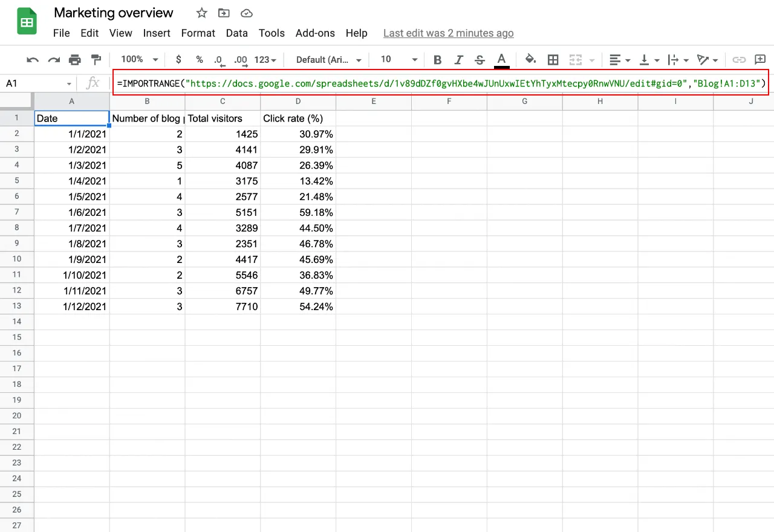The width and height of the screenshot is (774, 532).
Task: Select the cell showing 1425
Action: (x=223, y=134)
